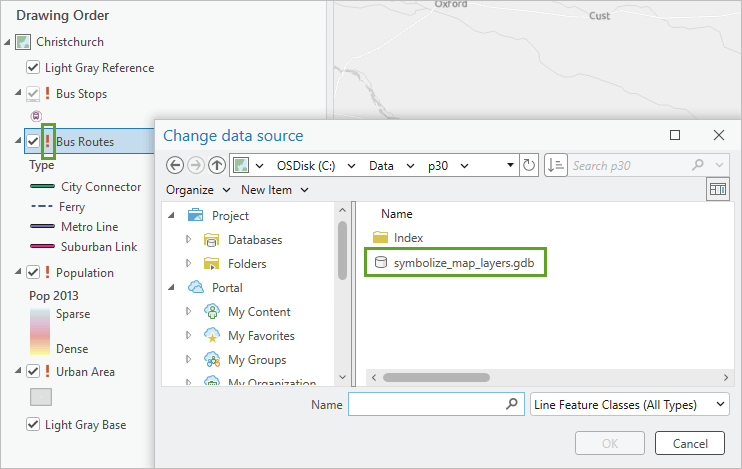The image size is (742, 469).
Task: Click the Index folder icon
Action: click(380, 237)
